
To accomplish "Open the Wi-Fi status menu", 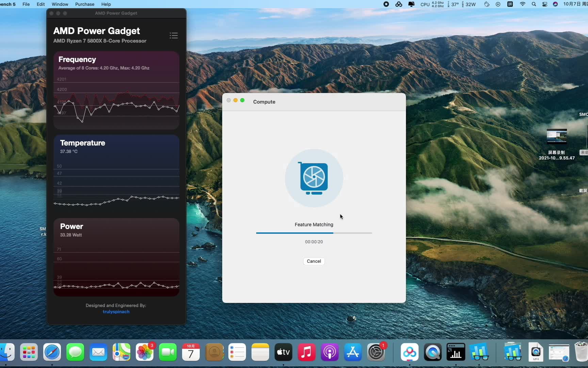I will pos(522,4).
